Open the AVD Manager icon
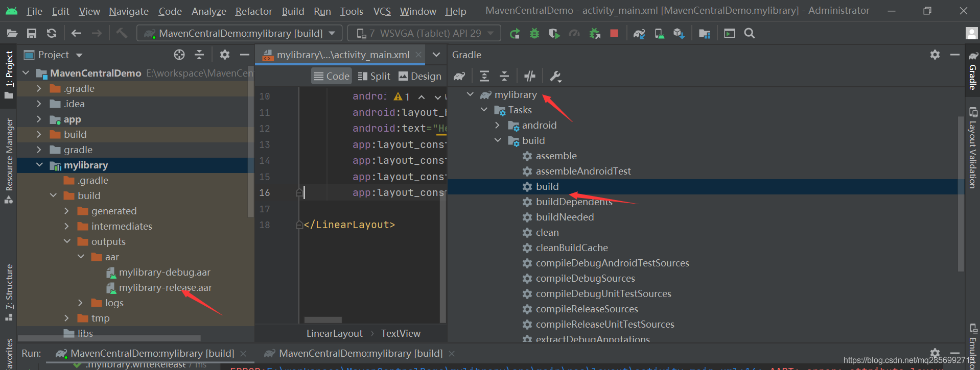Viewport: 980px width, 370px height. (x=660, y=34)
